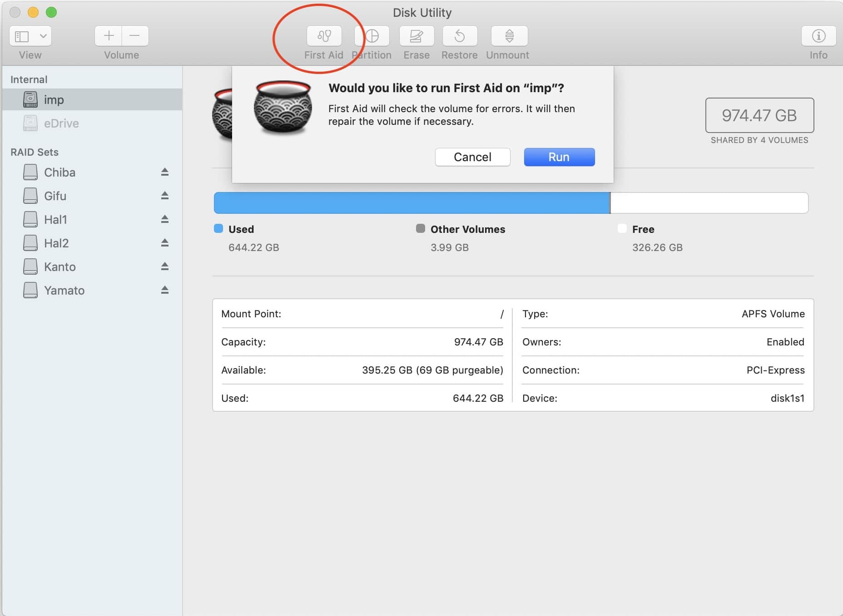The image size is (843, 616).
Task: Click the '326.26 GB' Free value
Action: click(x=657, y=247)
